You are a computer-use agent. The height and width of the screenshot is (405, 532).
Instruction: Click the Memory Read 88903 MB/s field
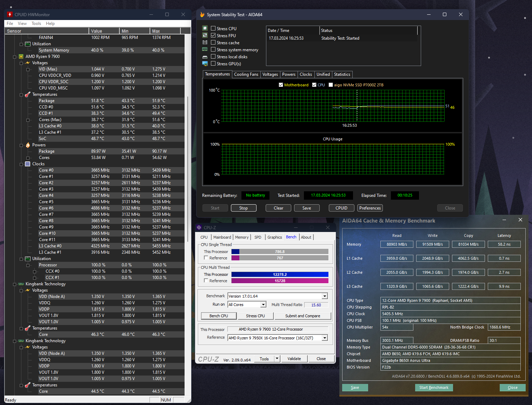[x=397, y=244]
